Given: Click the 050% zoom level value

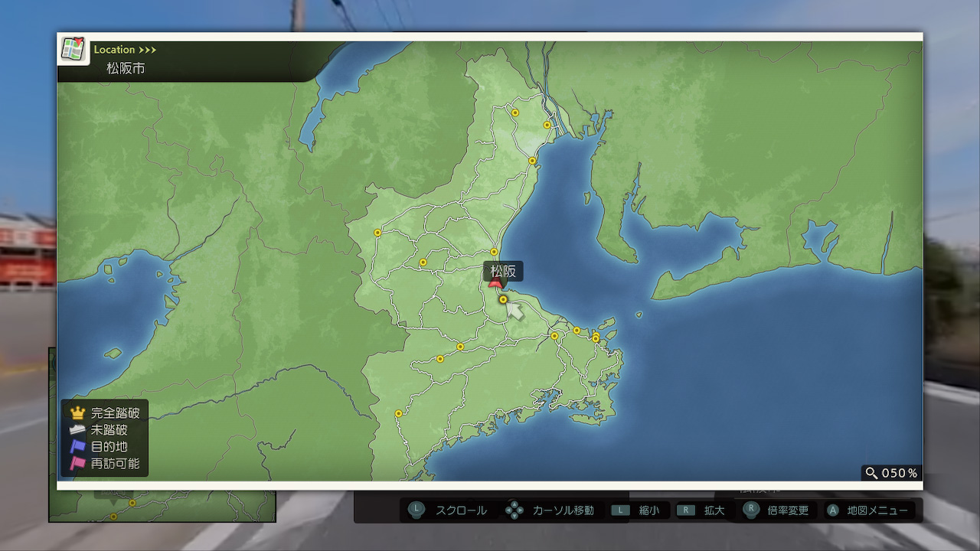Looking at the screenshot, I should (900, 473).
